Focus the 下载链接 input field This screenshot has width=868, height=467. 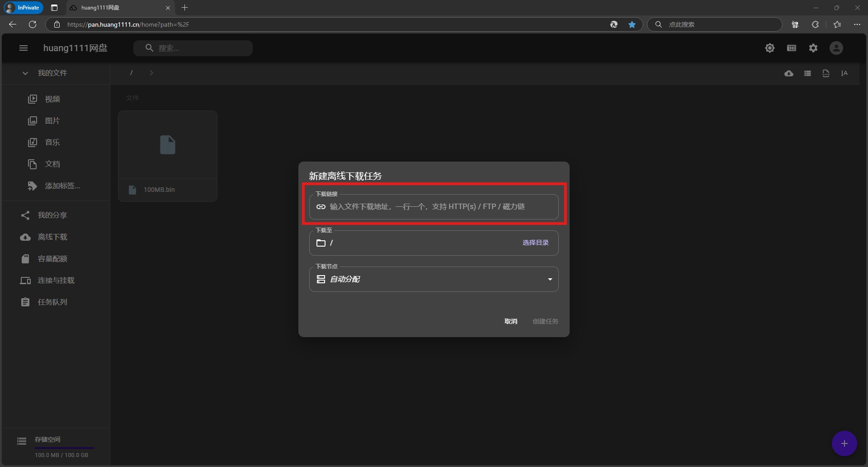point(439,207)
